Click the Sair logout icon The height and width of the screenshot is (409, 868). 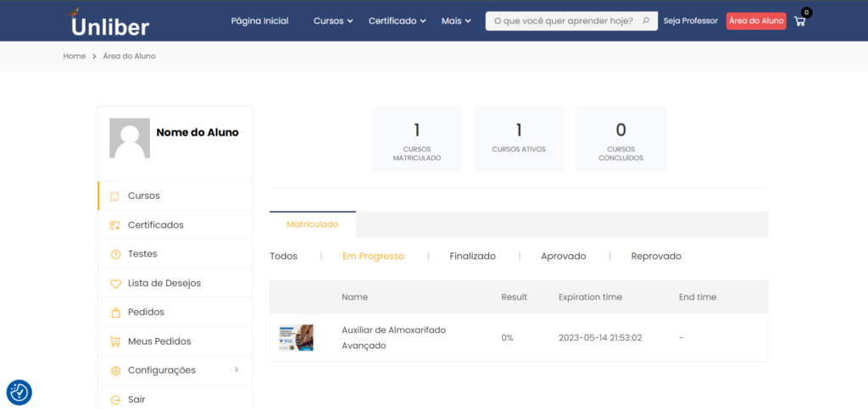pos(115,400)
